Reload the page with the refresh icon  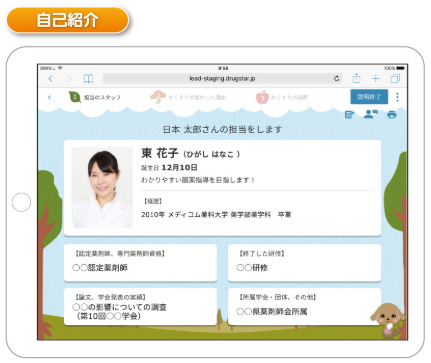[x=337, y=79]
